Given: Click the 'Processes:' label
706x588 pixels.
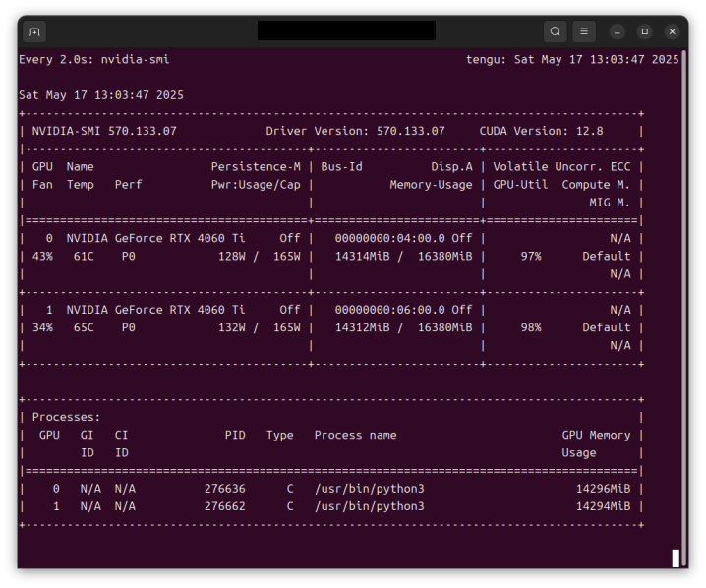Looking at the screenshot, I should point(66,417).
